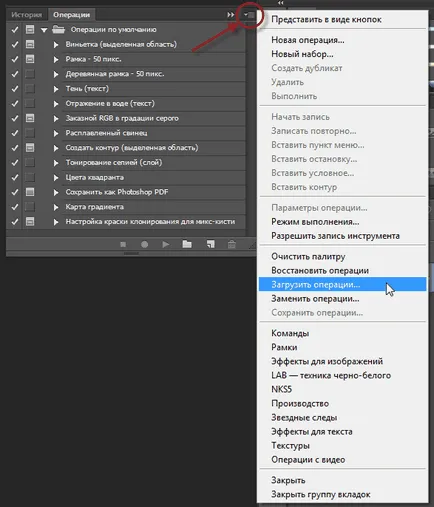Click the begin recording circle icon
Screen dimensions: 434x507
(144, 245)
